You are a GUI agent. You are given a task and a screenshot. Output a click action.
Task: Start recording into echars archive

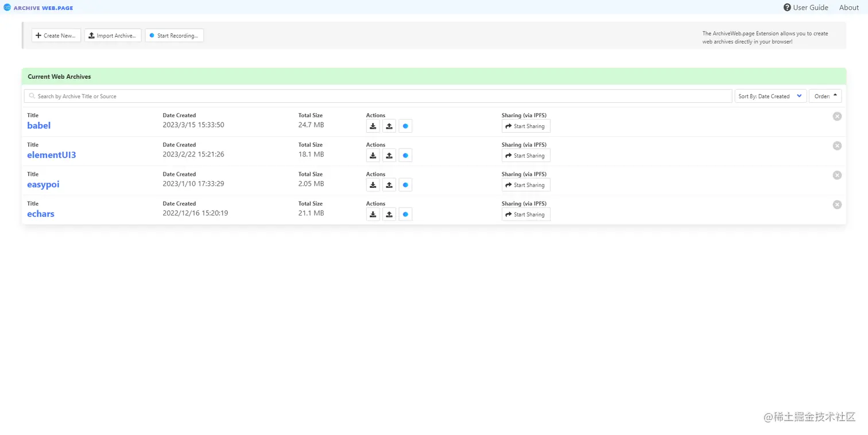pos(405,214)
